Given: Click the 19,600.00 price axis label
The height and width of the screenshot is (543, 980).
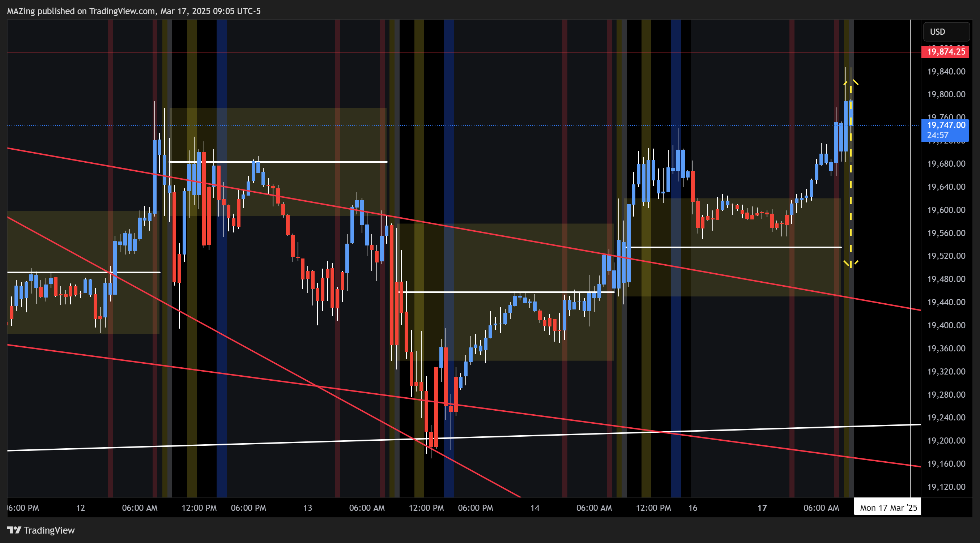Looking at the screenshot, I should click(946, 210).
